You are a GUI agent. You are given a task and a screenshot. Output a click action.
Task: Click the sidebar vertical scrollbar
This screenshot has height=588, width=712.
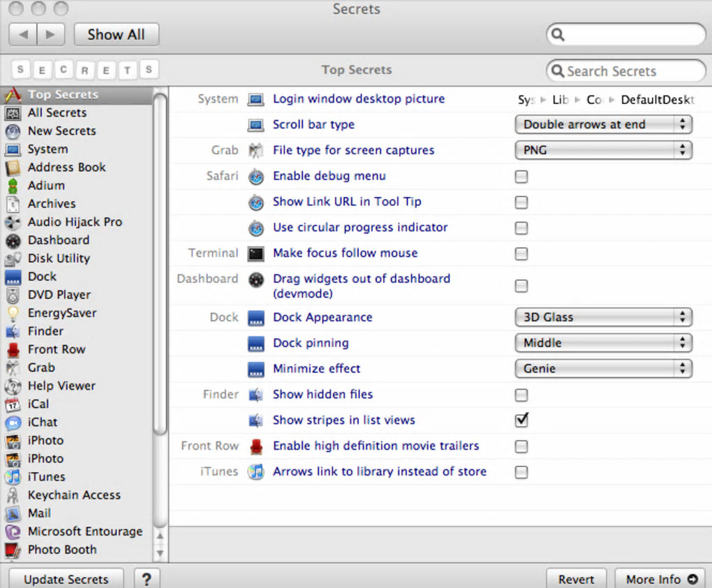pos(160,265)
